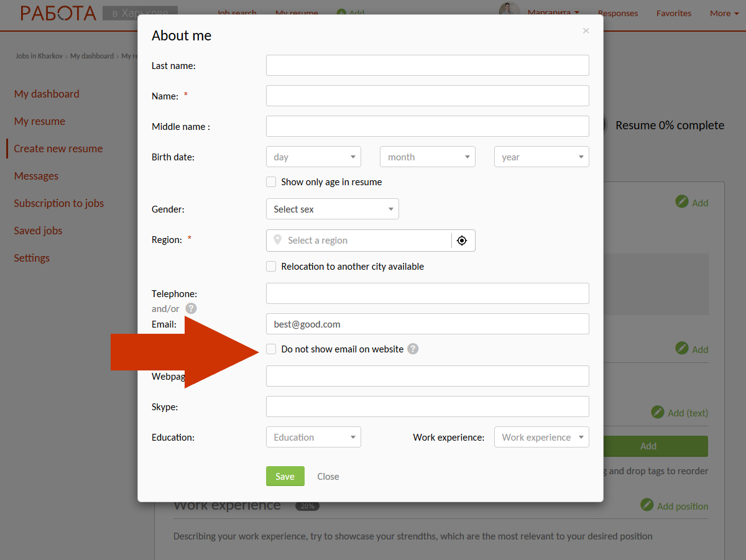
Task: Click help icon beside Do not show email
Action: (413, 349)
